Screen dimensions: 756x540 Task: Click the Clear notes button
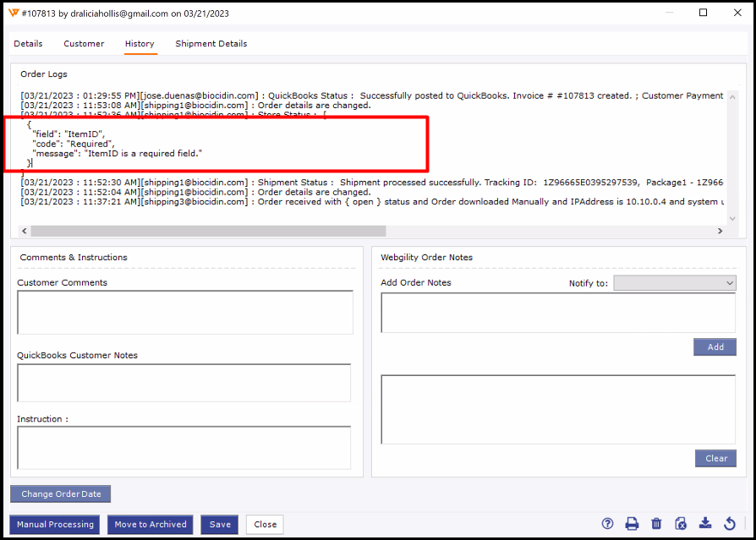(x=715, y=459)
